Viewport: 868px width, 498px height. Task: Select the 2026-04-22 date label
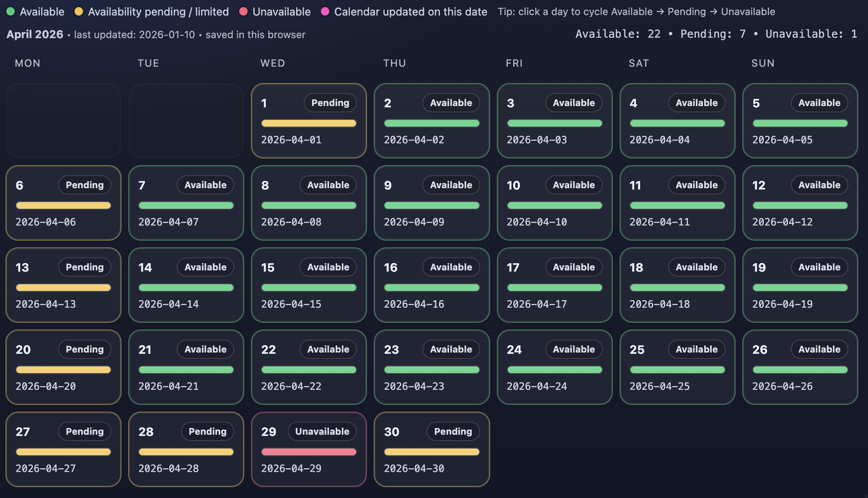point(291,386)
